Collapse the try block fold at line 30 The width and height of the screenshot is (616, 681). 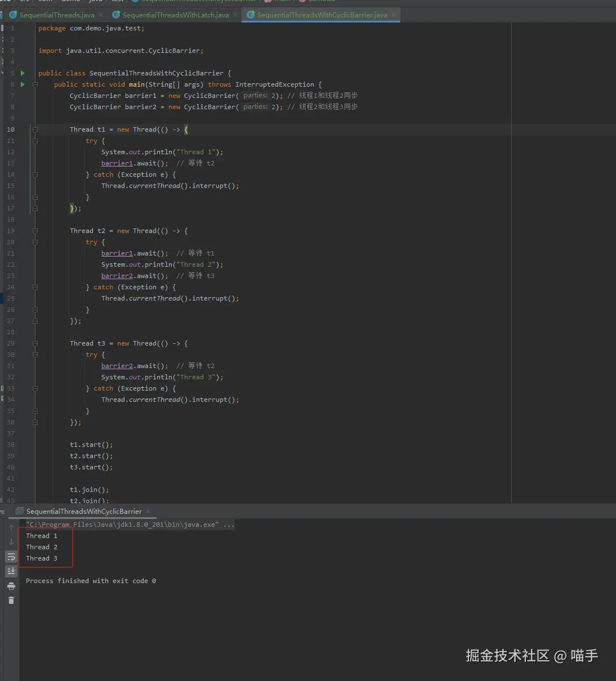click(x=35, y=355)
